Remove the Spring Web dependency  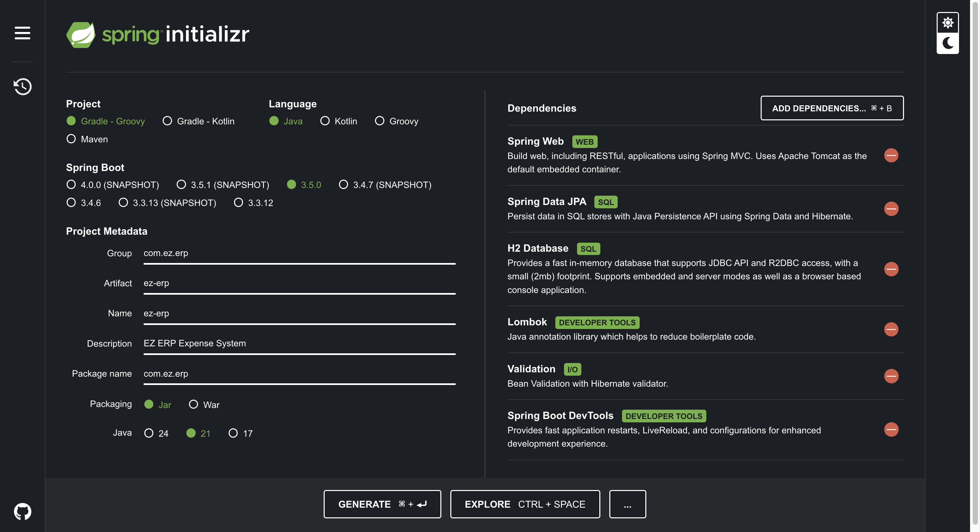click(x=891, y=155)
